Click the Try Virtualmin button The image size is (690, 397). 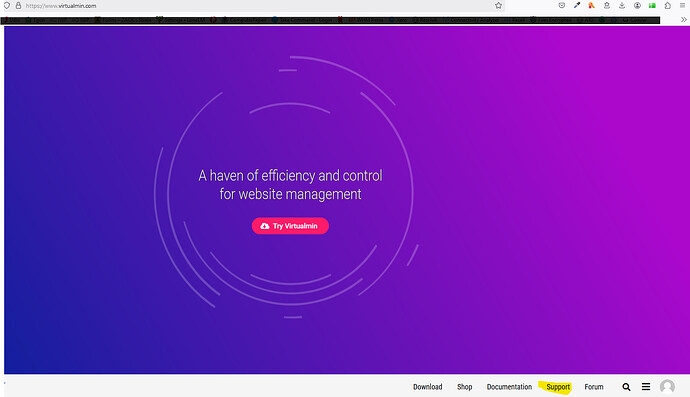coord(290,226)
